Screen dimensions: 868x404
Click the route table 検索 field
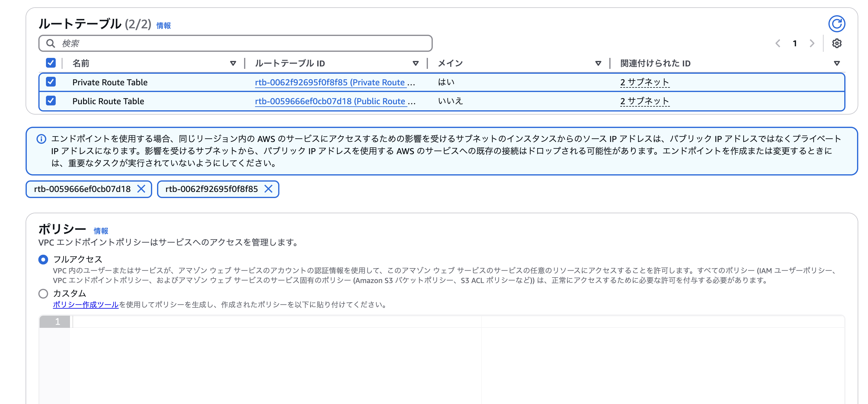pos(236,44)
